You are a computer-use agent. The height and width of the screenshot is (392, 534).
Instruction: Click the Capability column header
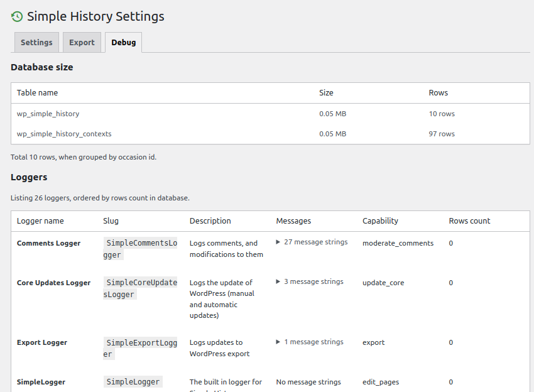pyautogui.click(x=380, y=220)
